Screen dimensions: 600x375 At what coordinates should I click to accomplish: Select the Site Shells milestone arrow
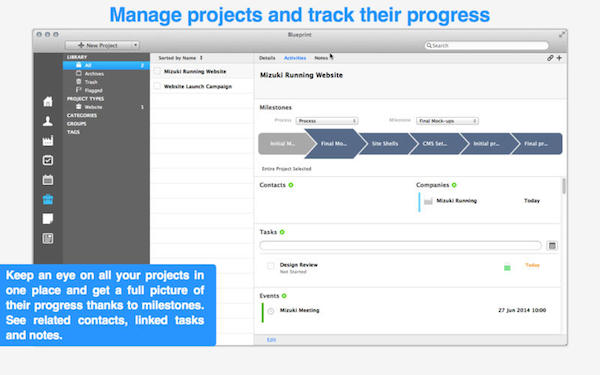click(x=385, y=143)
